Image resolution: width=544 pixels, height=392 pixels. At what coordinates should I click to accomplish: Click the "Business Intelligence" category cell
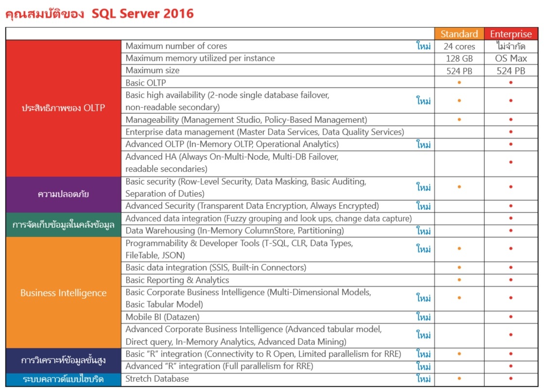click(64, 293)
